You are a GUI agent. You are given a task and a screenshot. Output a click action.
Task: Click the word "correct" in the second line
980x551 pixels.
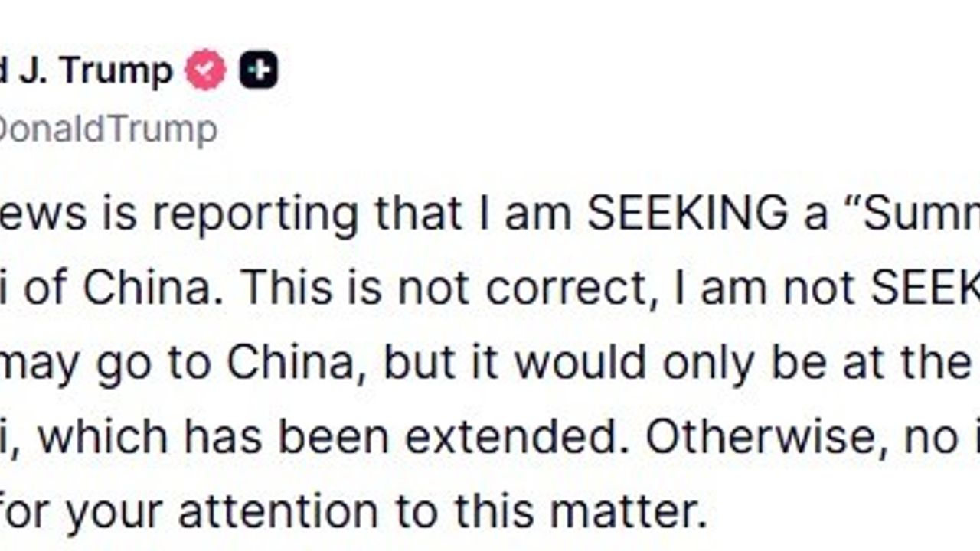pyautogui.click(x=571, y=289)
